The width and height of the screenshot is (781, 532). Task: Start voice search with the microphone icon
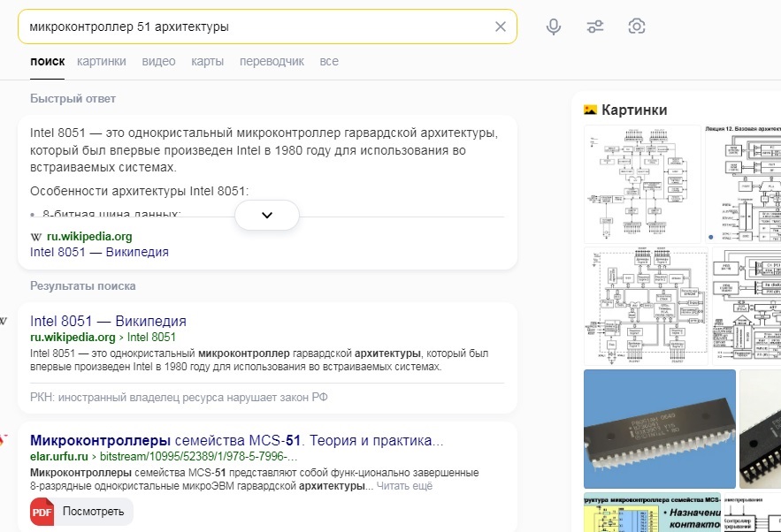click(x=554, y=27)
